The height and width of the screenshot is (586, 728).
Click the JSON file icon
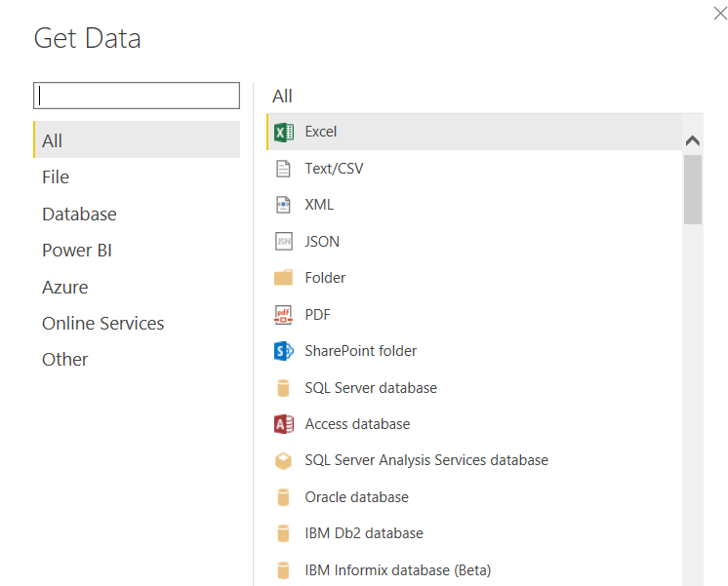284,241
